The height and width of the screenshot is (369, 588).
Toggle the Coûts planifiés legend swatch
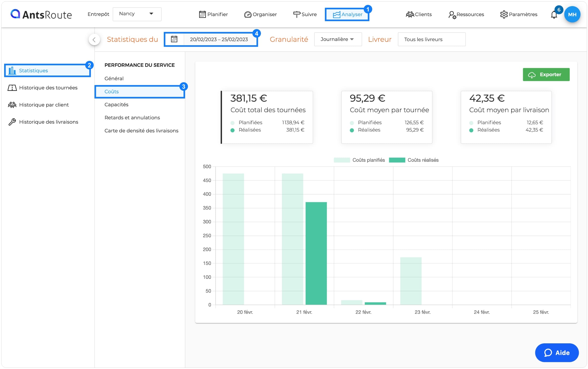(341, 160)
